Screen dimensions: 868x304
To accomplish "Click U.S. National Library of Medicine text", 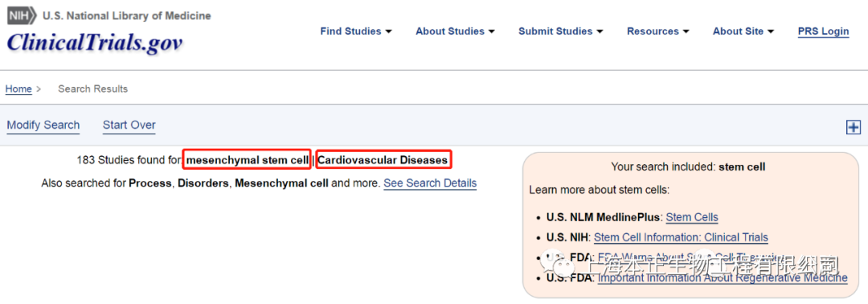I will [x=127, y=16].
